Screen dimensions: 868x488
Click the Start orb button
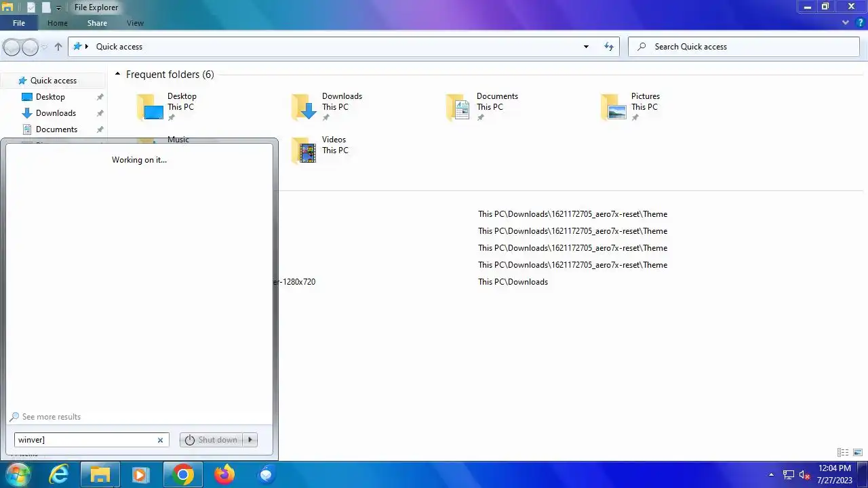[18, 474]
